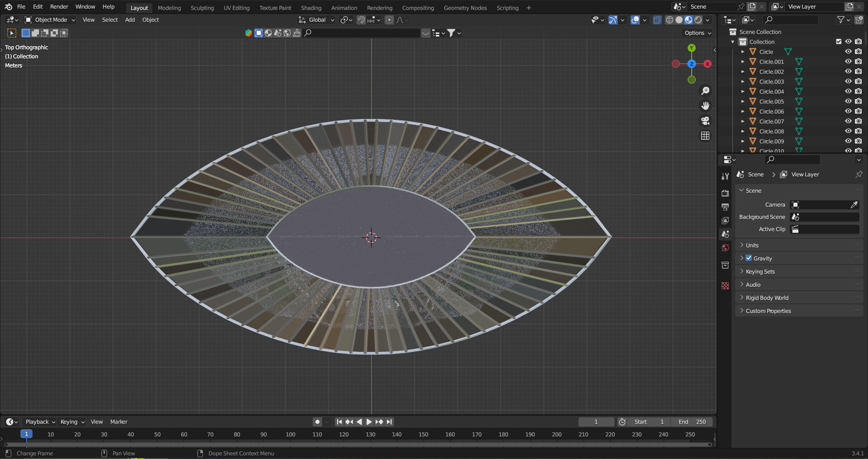Click the End frame field
The width and height of the screenshot is (868, 459).
tap(692, 421)
